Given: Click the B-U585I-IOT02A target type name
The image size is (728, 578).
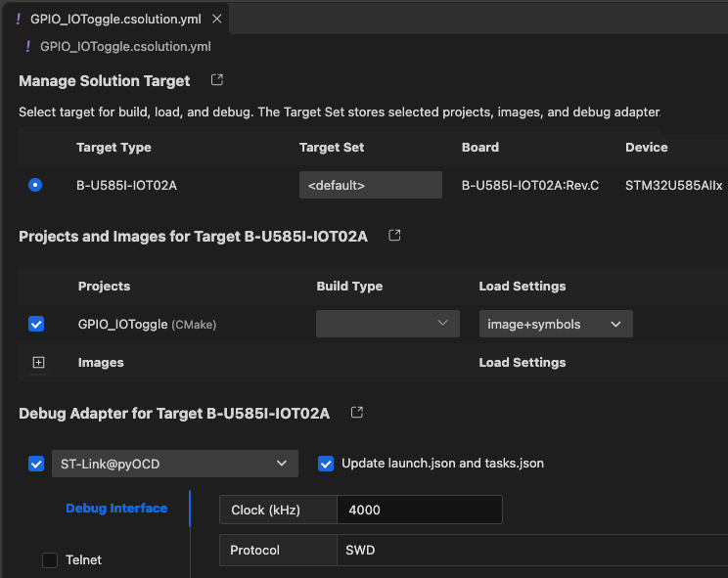Looking at the screenshot, I should tap(127, 186).
